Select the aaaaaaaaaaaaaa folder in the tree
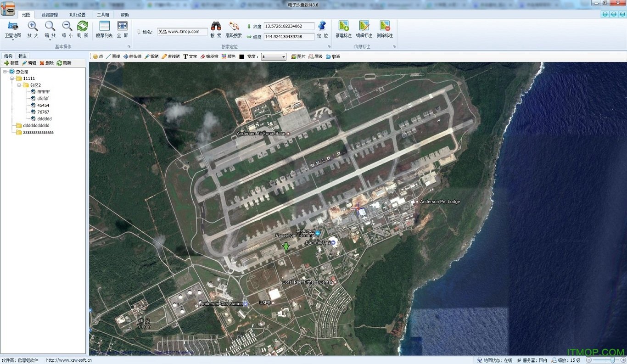 [35, 132]
